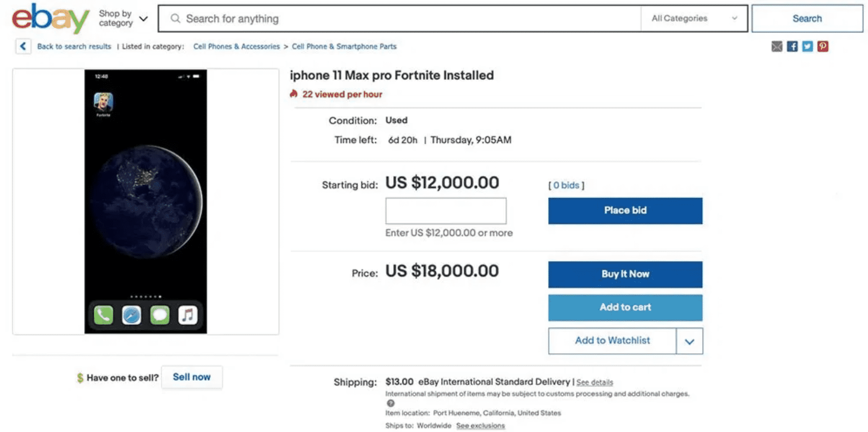Click the magnifying glass in the search bar
Image resolution: width=868 pixels, height=432 pixels.
click(x=176, y=18)
